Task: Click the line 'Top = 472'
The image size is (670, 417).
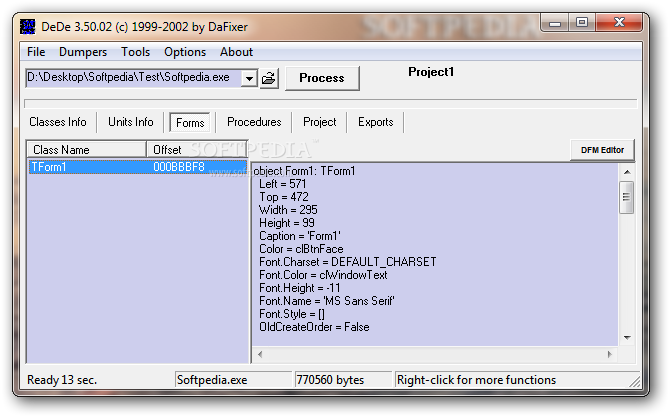Action: click(x=284, y=197)
